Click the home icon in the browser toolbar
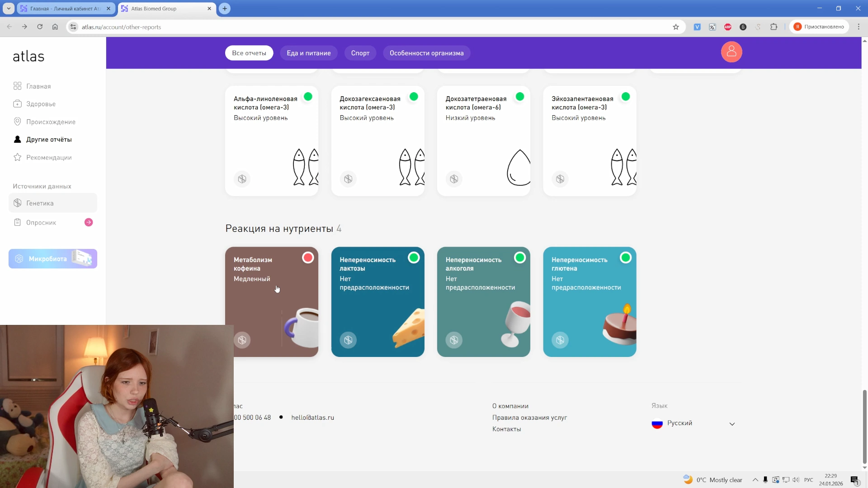 click(55, 27)
